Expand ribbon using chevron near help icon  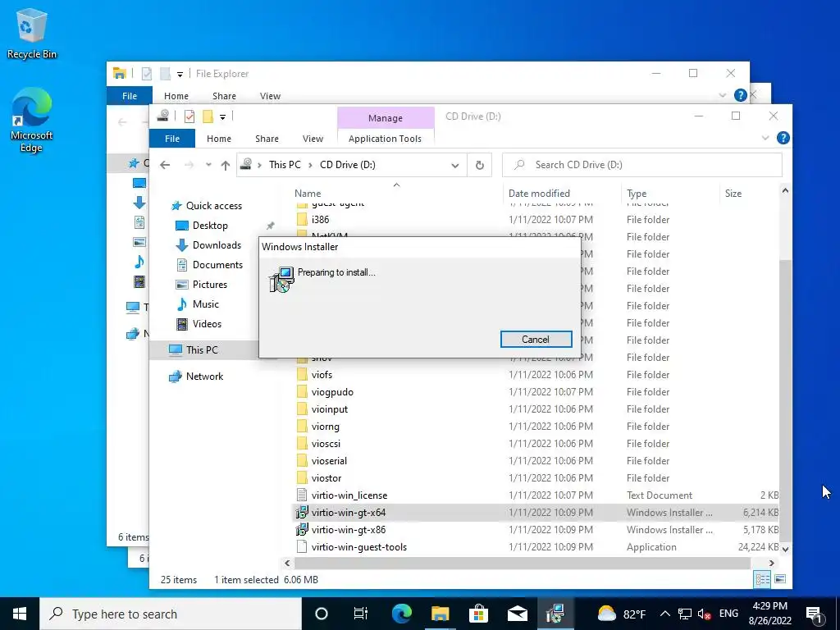765,138
